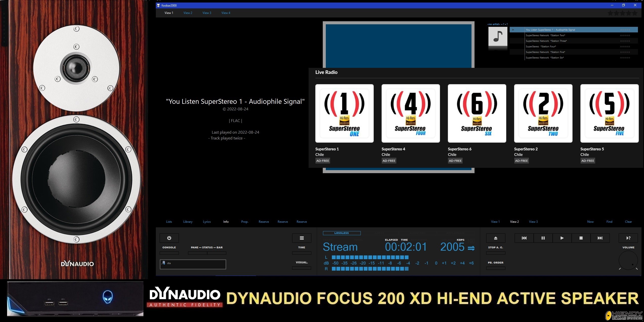Jump to previous track icon
Image resolution: width=644 pixels, height=322 pixels.
coord(524,238)
